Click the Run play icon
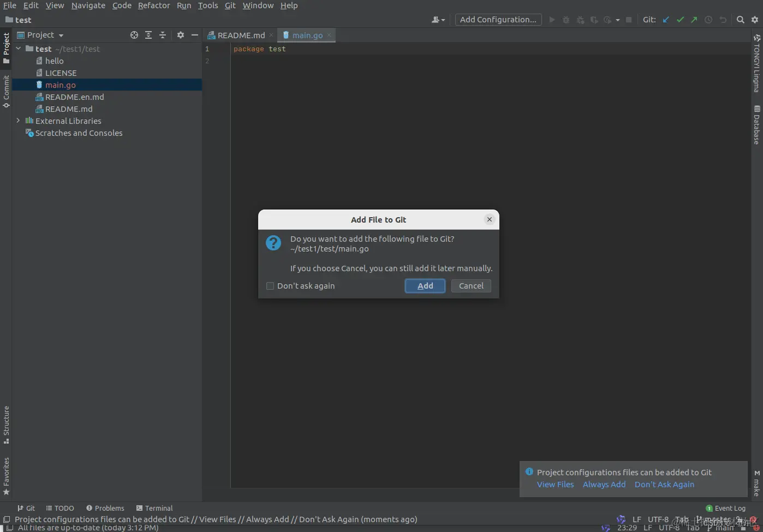 [x=552, y=20]
